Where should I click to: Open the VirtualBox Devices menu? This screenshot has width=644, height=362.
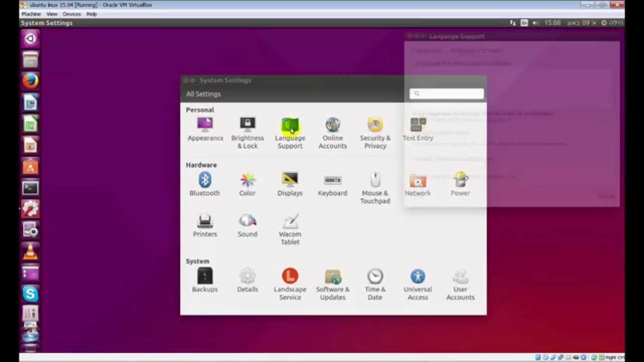click(x=71, y=14)
